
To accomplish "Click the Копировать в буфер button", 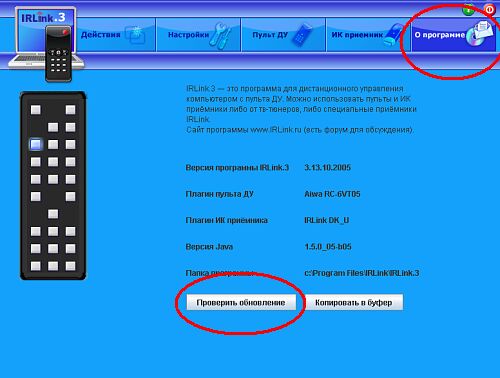I will pyautogui.click(x=354, y=302).
